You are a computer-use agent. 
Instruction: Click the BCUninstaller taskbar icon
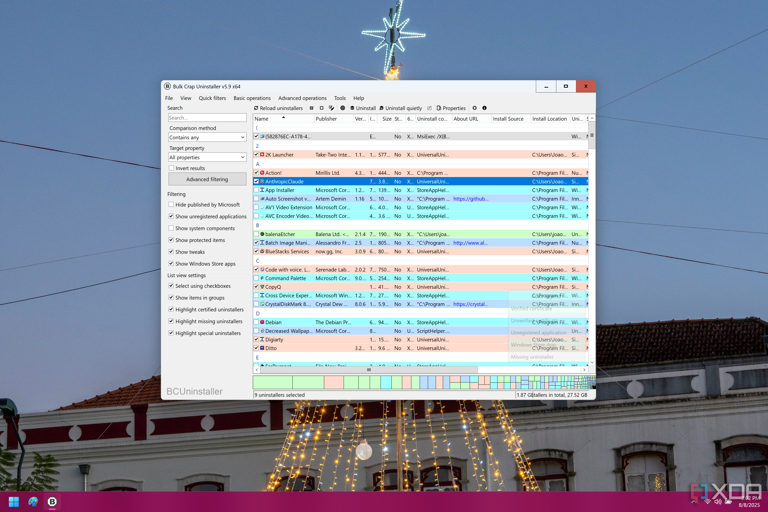(x=52, y=502)
